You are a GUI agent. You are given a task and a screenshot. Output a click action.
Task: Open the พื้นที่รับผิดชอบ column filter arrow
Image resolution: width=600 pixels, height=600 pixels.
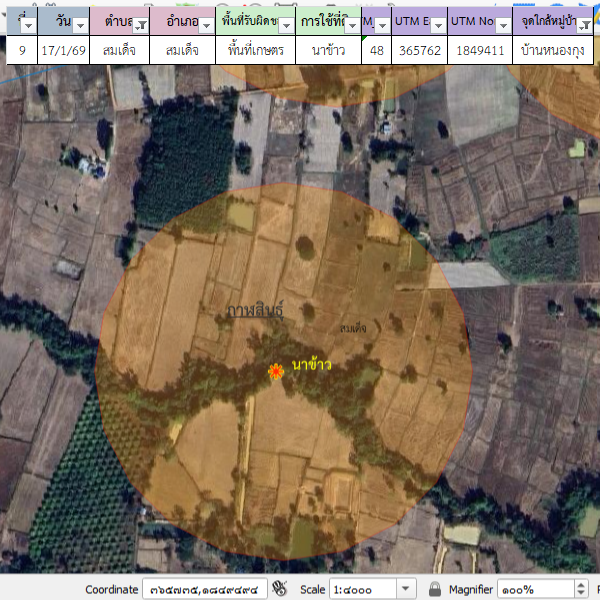pos(286,24)
